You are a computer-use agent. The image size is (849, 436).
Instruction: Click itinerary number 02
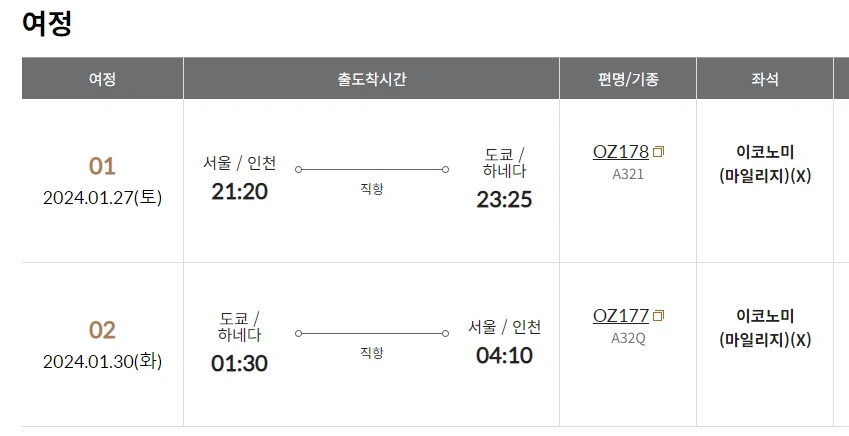tap(102, 330)
